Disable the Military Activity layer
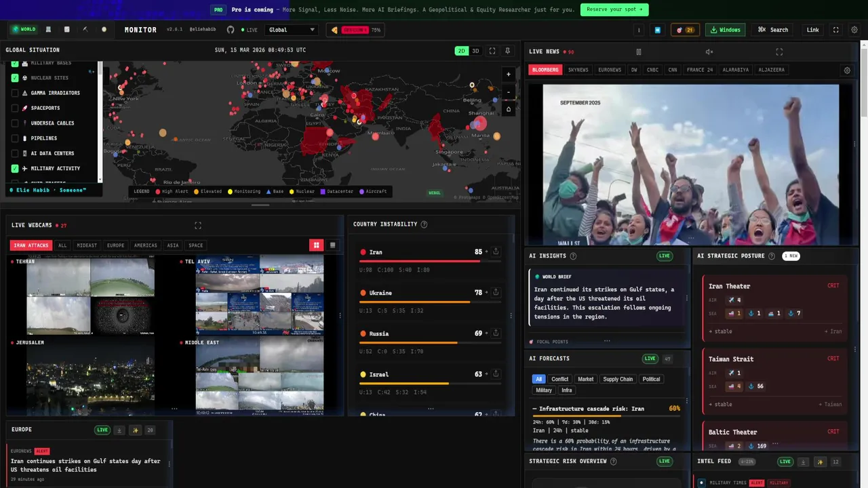This screenshot has width=868, height=488. pyautogui.click(x=15, y=168)
